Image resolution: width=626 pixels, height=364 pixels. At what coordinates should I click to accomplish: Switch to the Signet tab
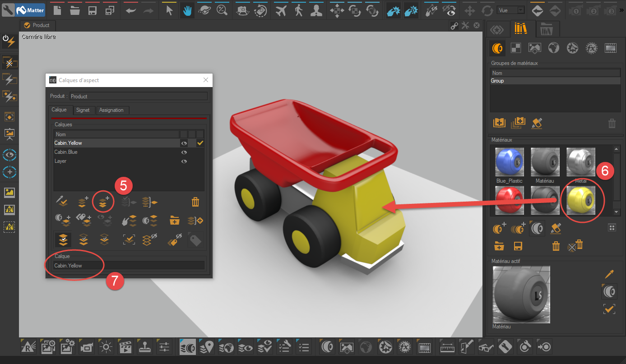click(x=83, y=110)
